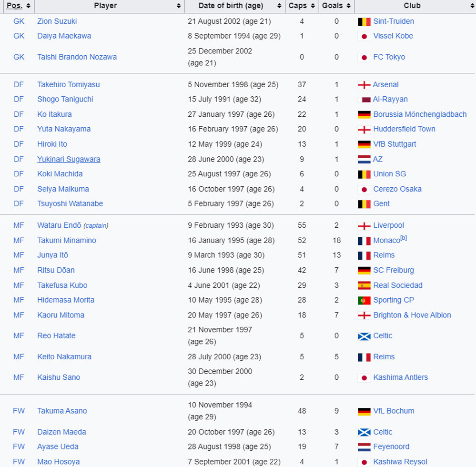Sort table by Pos. column arrows

(28, 6)
